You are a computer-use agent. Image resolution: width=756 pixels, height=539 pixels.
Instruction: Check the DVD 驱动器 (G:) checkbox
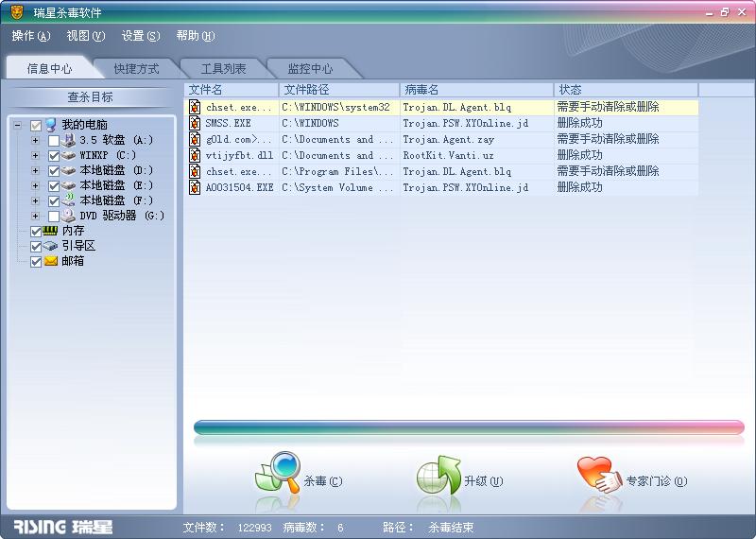click(x=54, y=217)
